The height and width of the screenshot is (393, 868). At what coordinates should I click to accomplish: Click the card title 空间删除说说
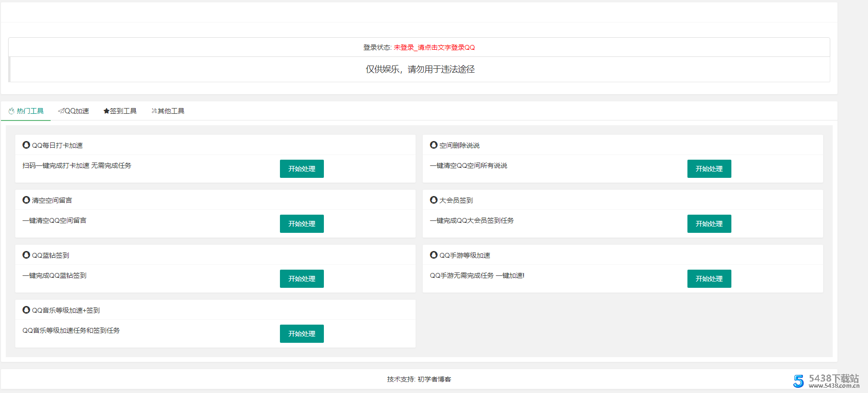click(460, 145)
